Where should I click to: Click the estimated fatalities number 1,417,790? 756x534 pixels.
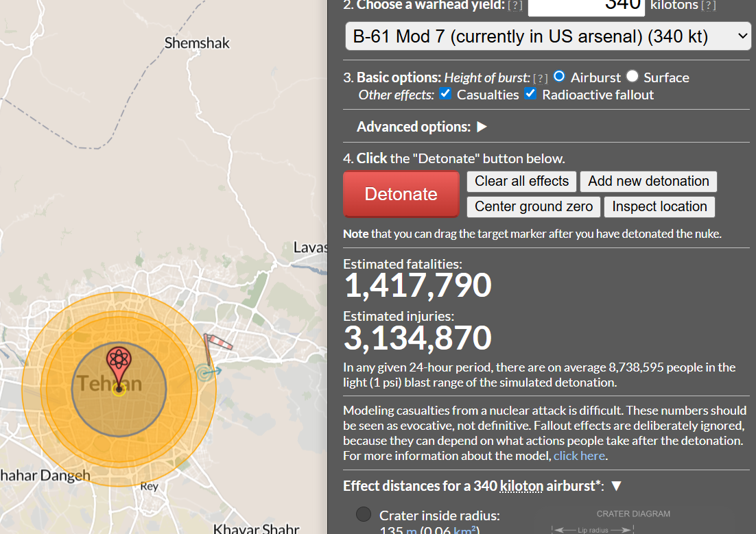(x=418, y=285)
